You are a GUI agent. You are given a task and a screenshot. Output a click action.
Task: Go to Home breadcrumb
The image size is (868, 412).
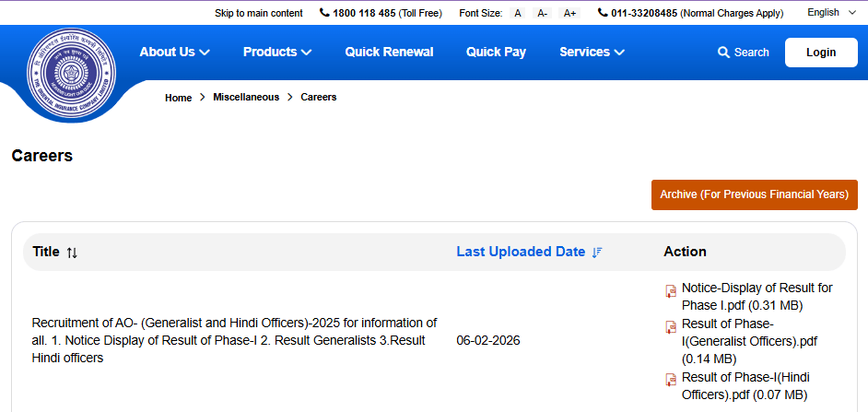pyautogui.click(x=178, y=98)
